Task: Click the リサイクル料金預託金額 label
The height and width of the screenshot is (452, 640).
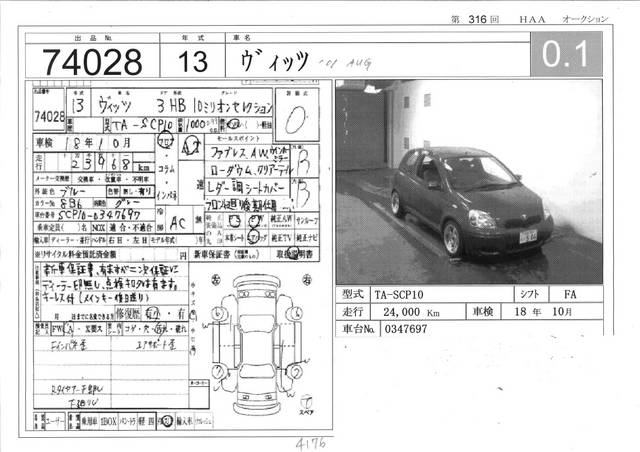Action: 77,255
